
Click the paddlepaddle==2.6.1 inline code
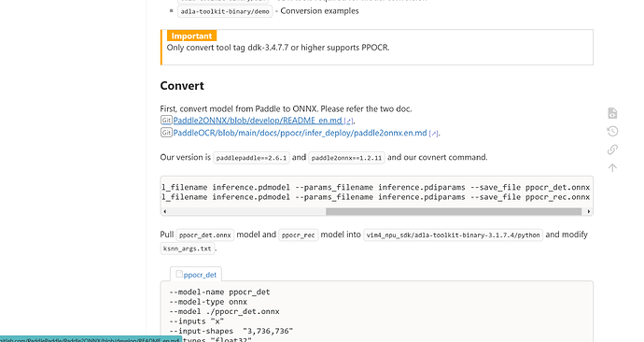click(251, 158)
